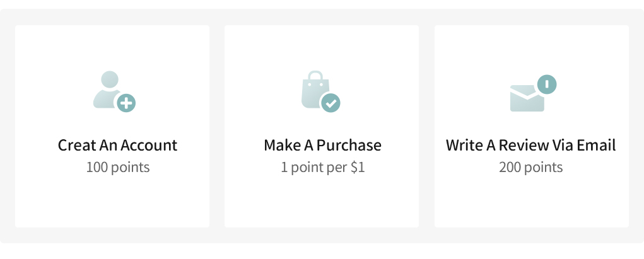This screenshot has width=644, height=259.
Task: Select the 'Make A Purchase' heading
Action: (322, 145)
